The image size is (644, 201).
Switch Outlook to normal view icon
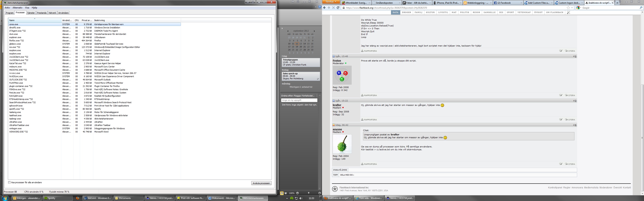pos(282,193)
